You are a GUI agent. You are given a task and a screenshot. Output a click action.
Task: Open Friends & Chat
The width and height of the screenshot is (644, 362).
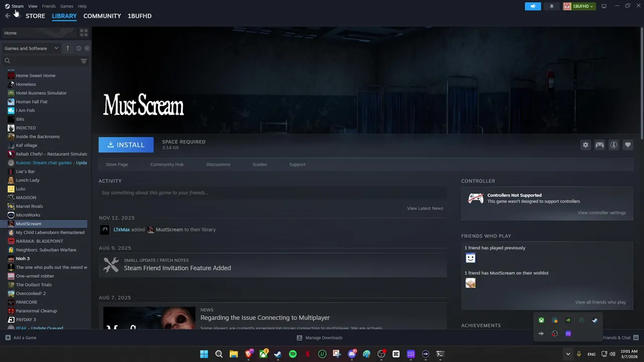(x=620, y=338)
